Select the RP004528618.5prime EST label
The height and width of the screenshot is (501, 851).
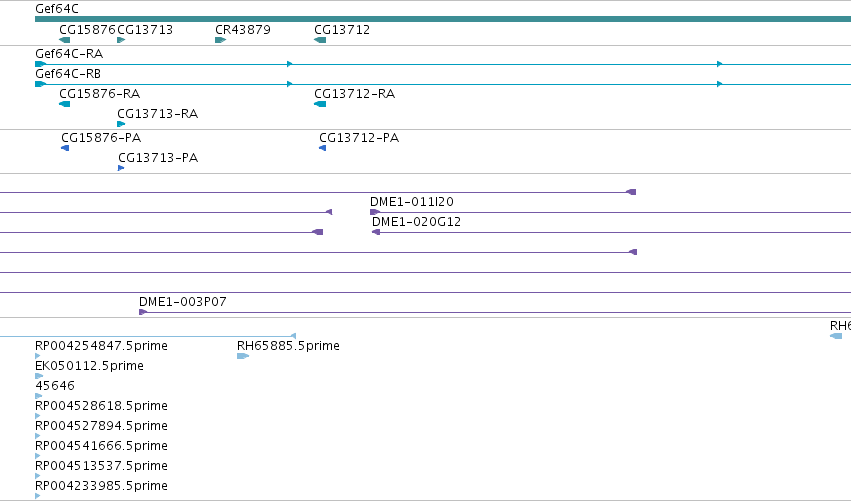pos(101,406)
